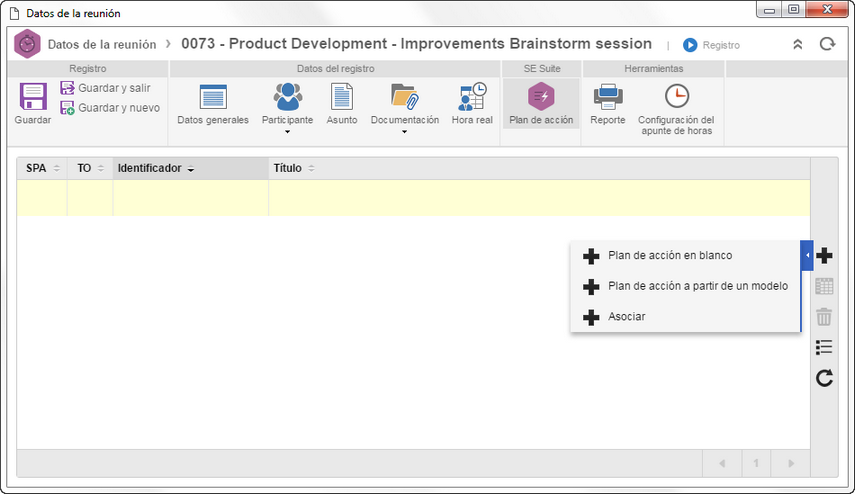Screen dimensions: 855x494
Task: Open the Participante section
Action: click(x=287, y=105)
